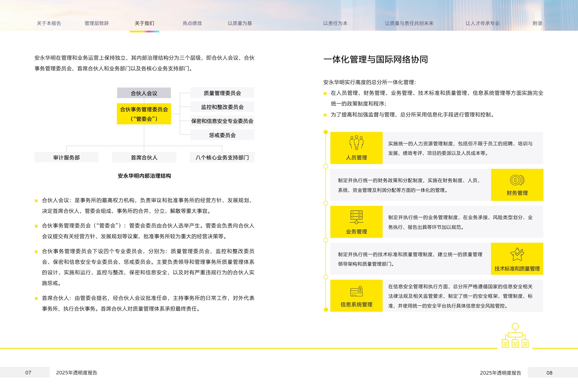Click the 惩戒委员会 chart box
This screenshot has width=578, height=392.
[222, 135]
